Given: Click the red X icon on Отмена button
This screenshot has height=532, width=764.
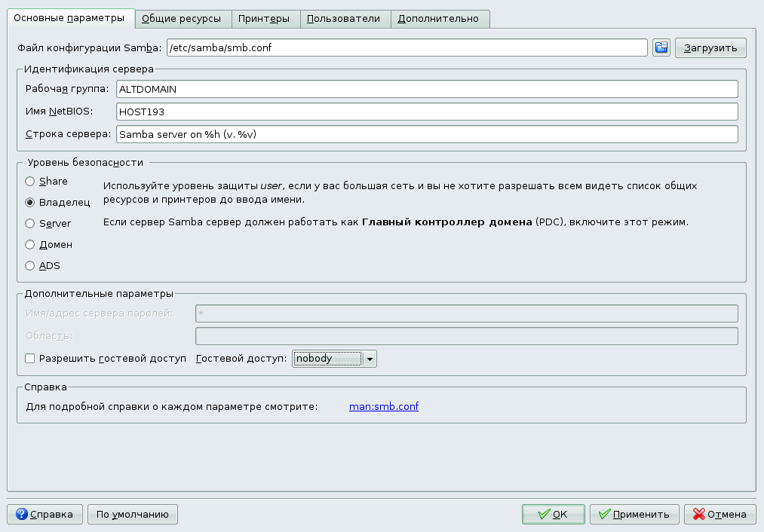Looking at the screenshot, I should (x=698, y=514).
